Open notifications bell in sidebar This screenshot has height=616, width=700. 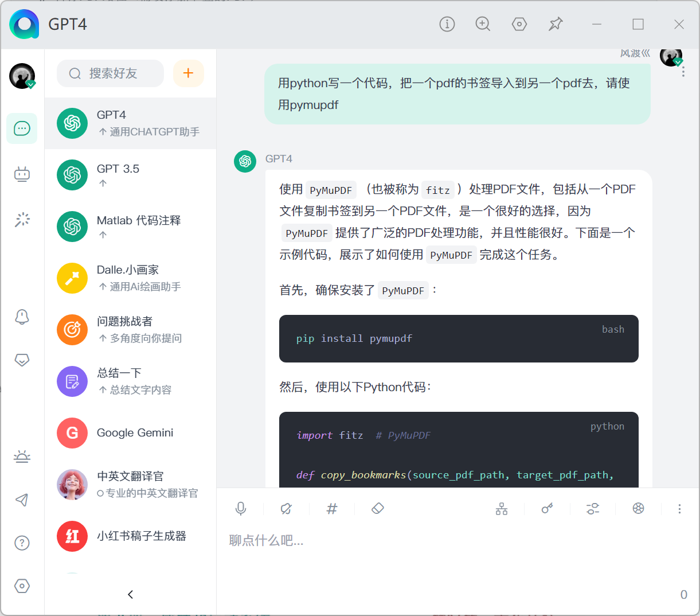click(x=22, y=317)
